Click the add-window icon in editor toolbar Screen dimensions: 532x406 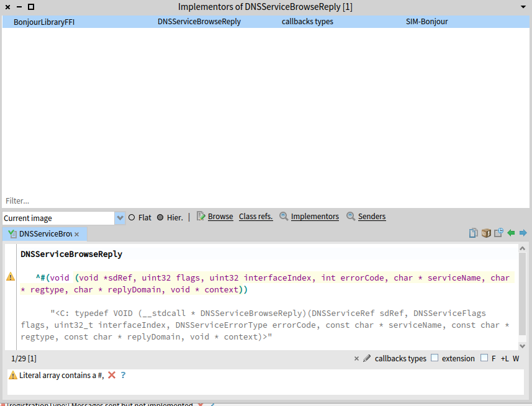498,233
